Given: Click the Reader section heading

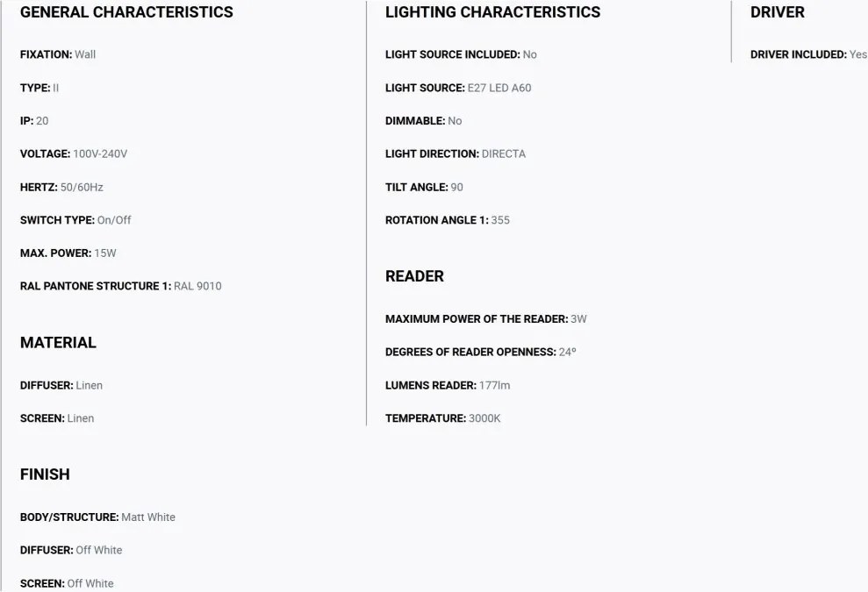Looking at the screenshot, I should pos(414,276).
